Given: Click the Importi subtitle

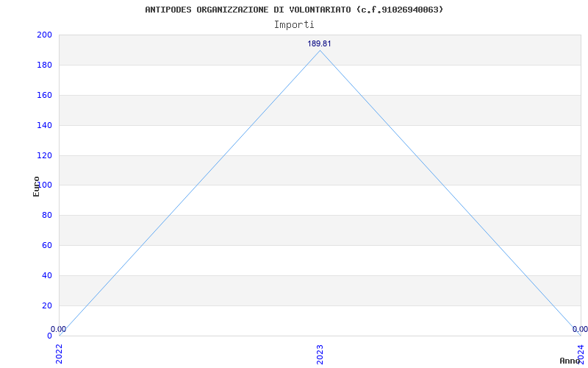Looking at the screenshot, I should tap(294, 25).
